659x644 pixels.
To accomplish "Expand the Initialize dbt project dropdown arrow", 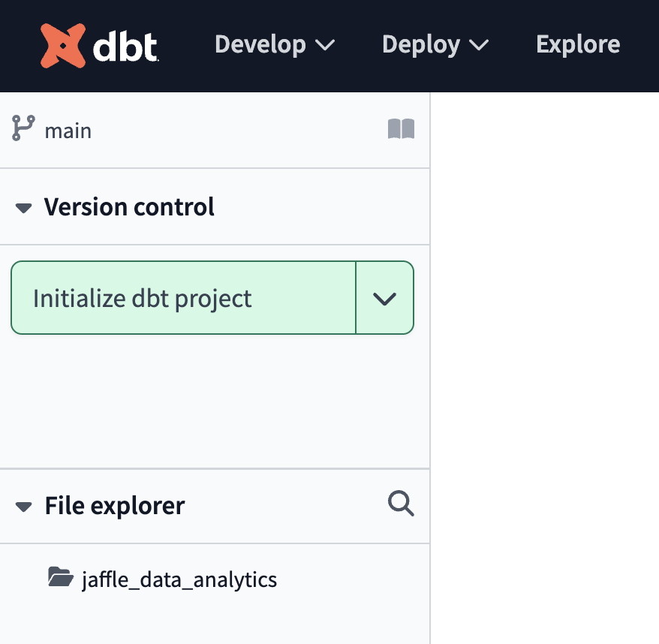I will [384, 298].
